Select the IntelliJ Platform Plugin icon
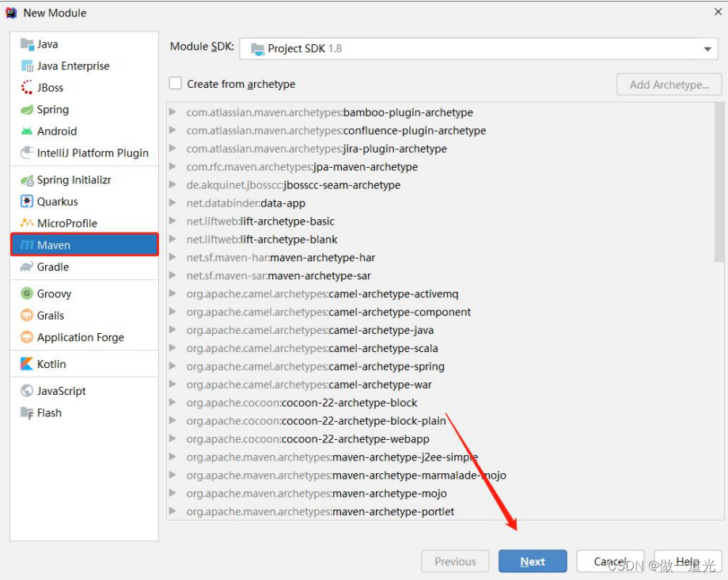Image resolution: width=728 pixels, height=580 pixels. [27, 153]
